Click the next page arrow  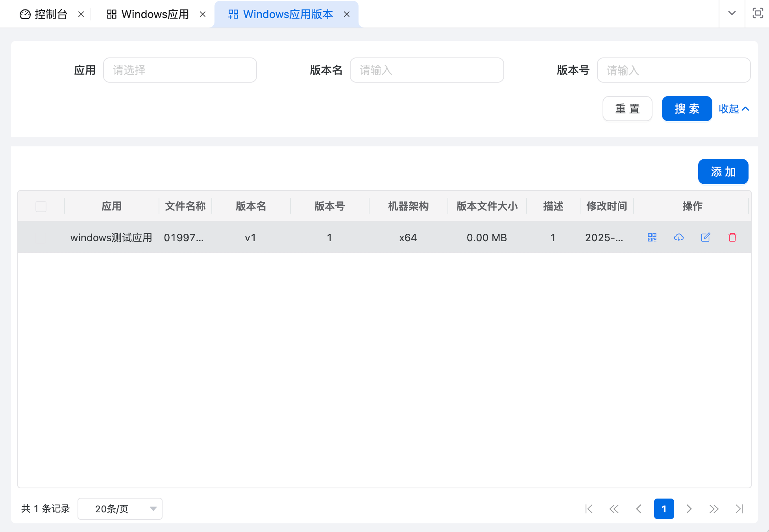(x=689, y=509)
